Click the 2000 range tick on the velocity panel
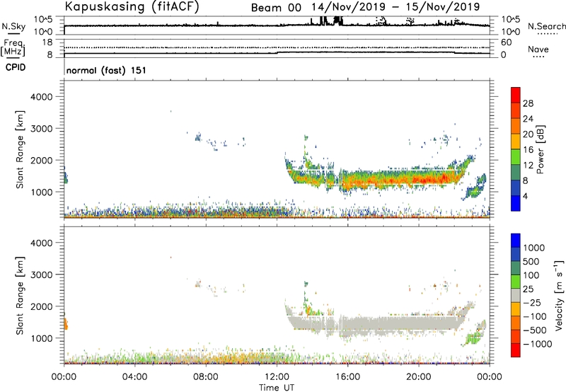566x392 pixels. [41, 306]
